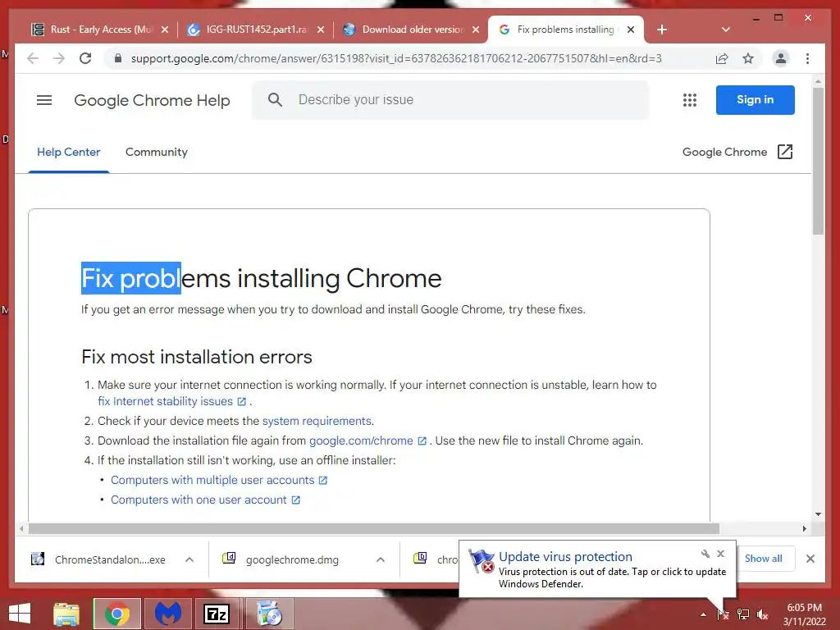The image size is (840, 630).
Task: Click the scroll right arrow
Action: coord(804,529)
